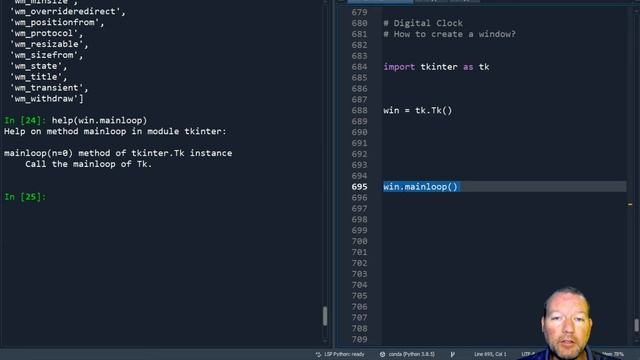The height and width of the screenshot is (360, 640).
Task: Click the orange warning marker on editor scrollbar
Action: [630, 204]
